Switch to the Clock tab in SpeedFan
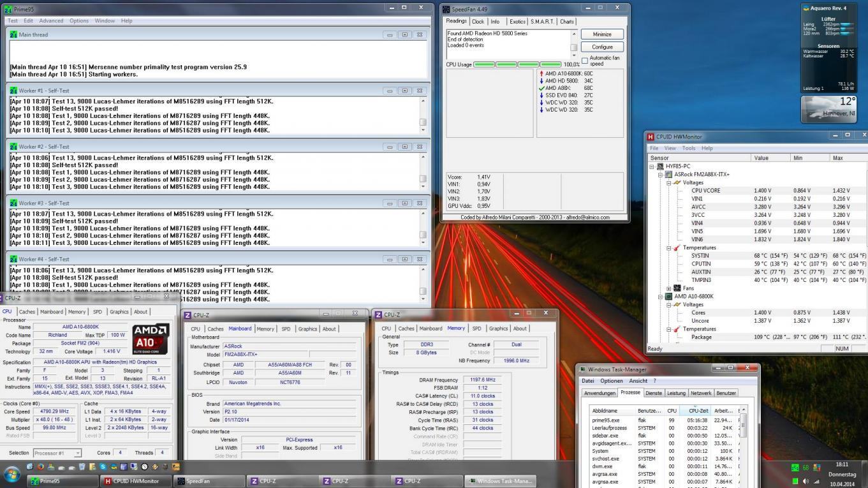Image resolution: width=868 pixels, height=488 pixels. (478, 22)
